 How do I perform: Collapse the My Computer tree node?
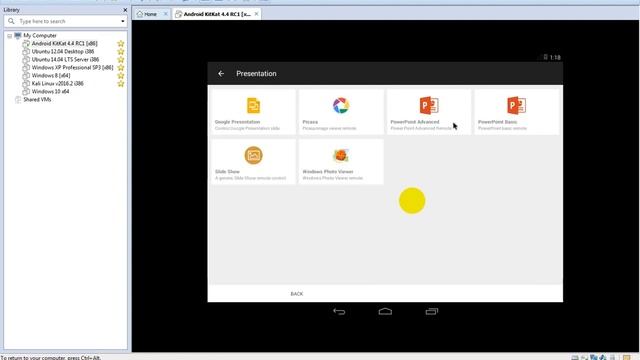pos(9,36)
